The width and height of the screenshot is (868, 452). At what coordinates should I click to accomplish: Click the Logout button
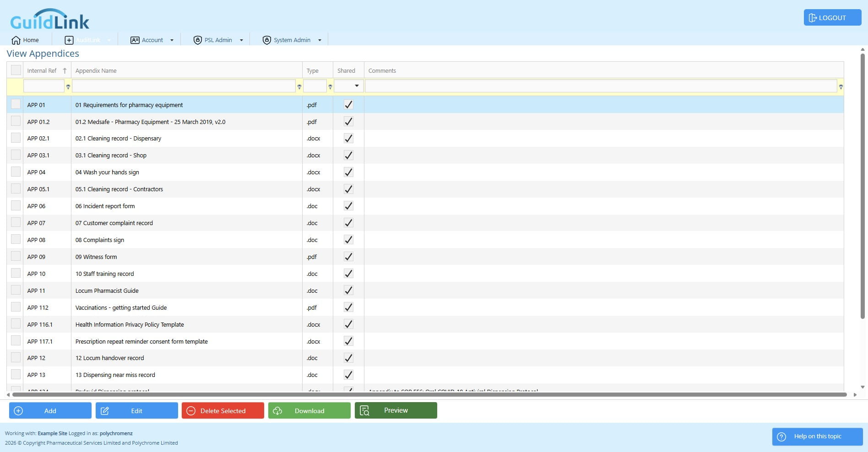(833, 18)
